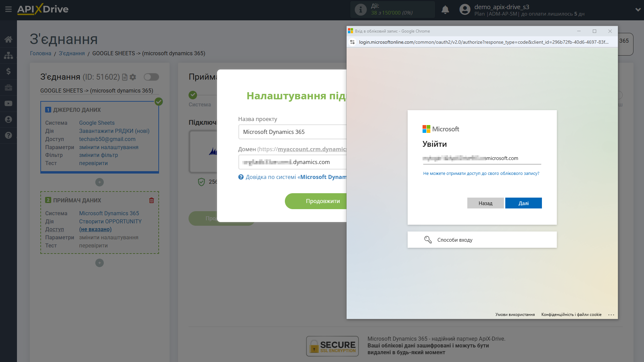Click the Назад button
This screenshot has width=644, height=362.
485,203
